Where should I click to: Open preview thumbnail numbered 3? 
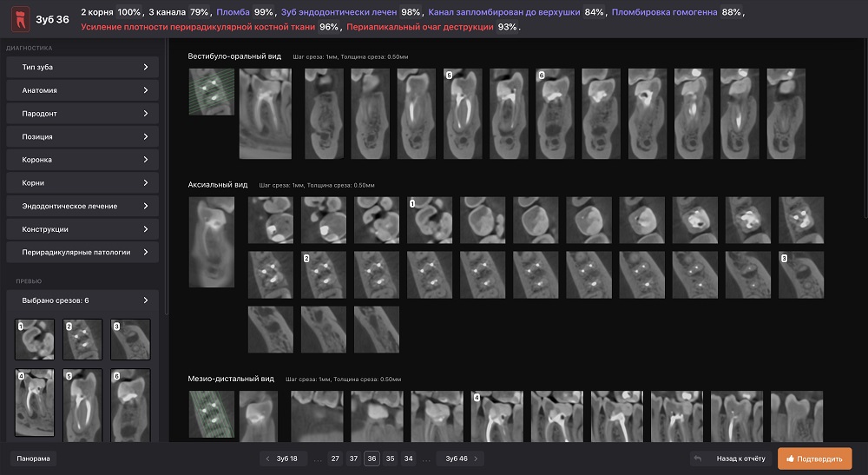point(130,340)
